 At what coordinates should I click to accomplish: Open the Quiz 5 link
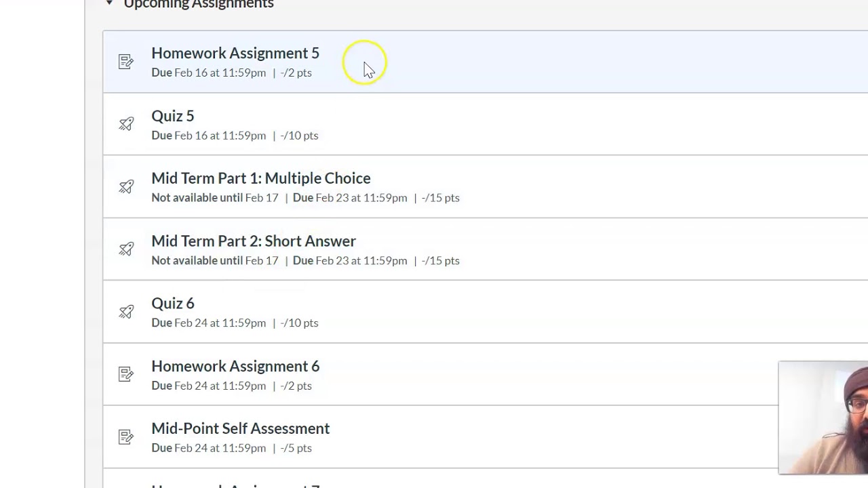(172, 116)
